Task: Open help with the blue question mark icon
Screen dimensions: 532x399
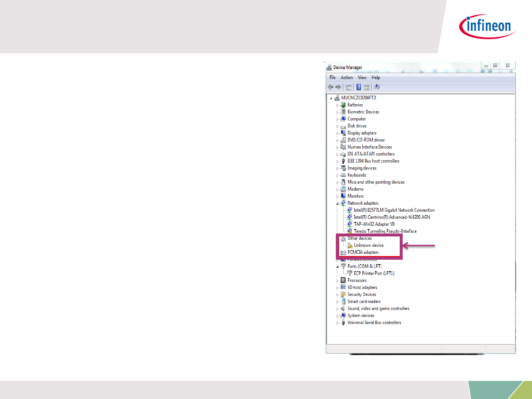Action: pyautogui.click(x=358, y=87)
